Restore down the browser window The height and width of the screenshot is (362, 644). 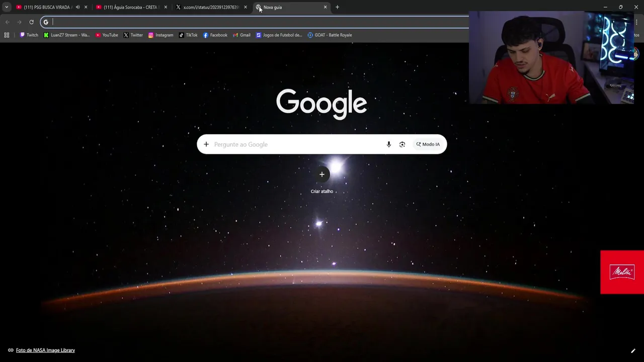[620, 7]
